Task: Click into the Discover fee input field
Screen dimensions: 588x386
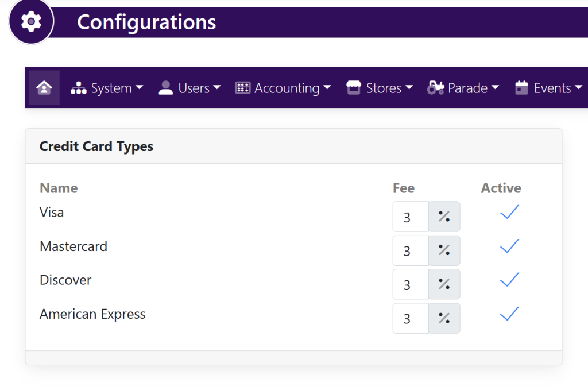Action: click(410, 284)
